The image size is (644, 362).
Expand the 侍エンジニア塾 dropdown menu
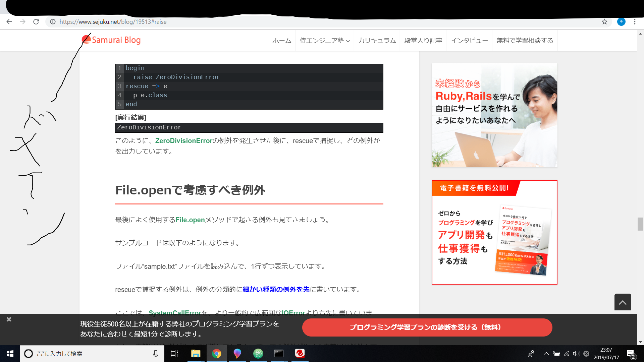pyautogui.click(x=324, y=41)
